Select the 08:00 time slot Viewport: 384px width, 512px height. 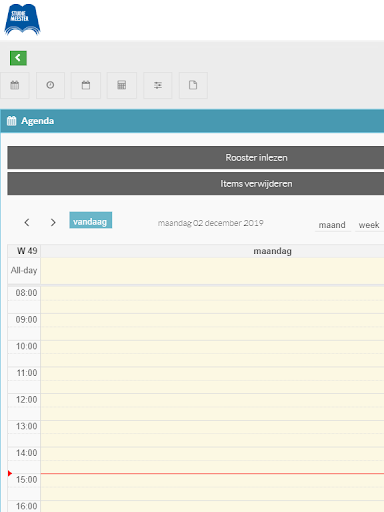coord(212,293)
